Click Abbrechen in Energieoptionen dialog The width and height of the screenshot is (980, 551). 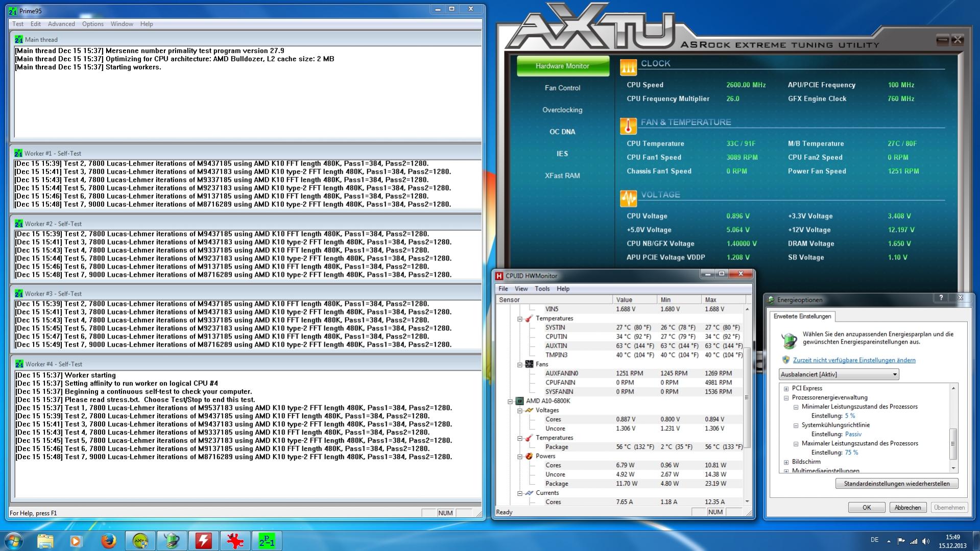point(908,508)
